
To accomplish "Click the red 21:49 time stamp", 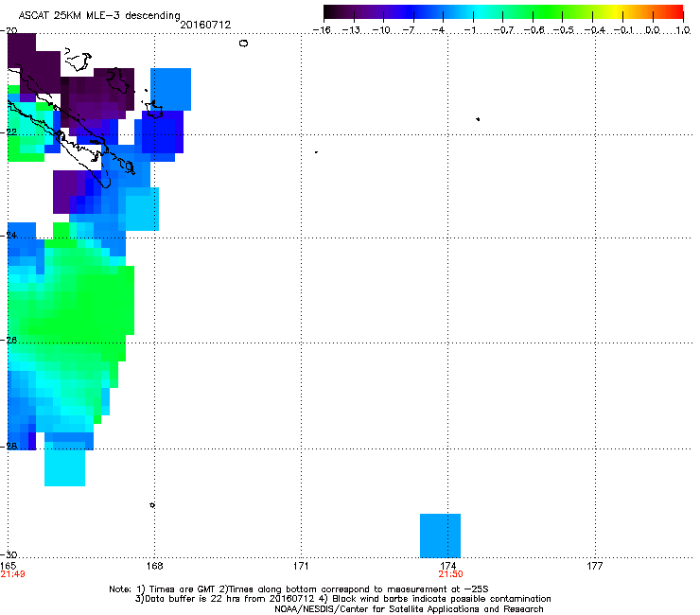I will point(12,574).
